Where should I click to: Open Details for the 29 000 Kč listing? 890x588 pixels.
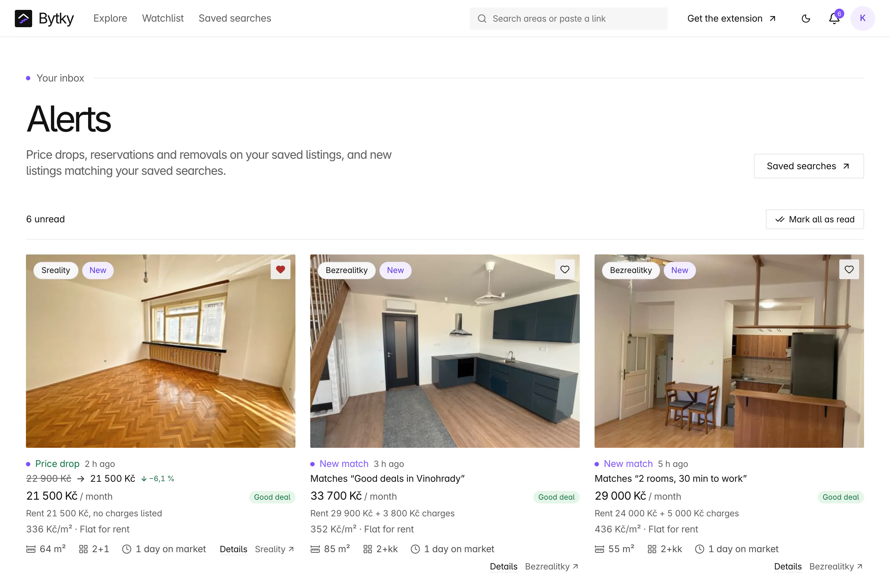(788, 566)
